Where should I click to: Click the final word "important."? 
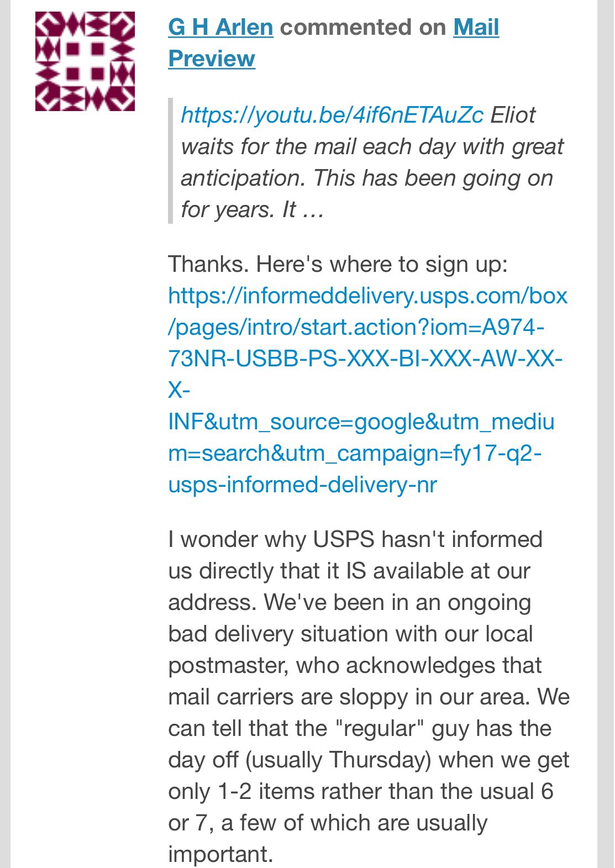tap(220, 854)
